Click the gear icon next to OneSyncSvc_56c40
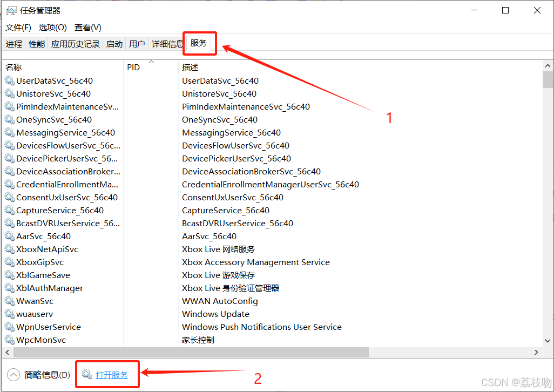Image resolution: width=554 pixels, height=392 pixels. point(10,119)
